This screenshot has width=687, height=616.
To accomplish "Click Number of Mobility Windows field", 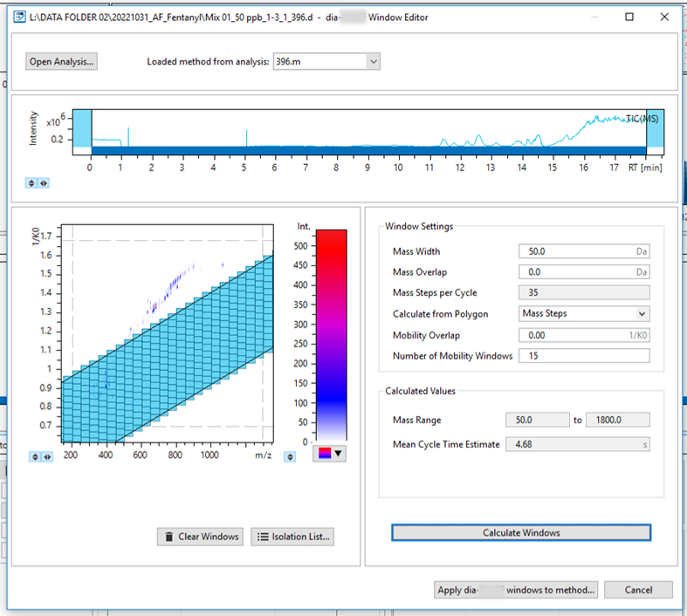I will point(584,356).
